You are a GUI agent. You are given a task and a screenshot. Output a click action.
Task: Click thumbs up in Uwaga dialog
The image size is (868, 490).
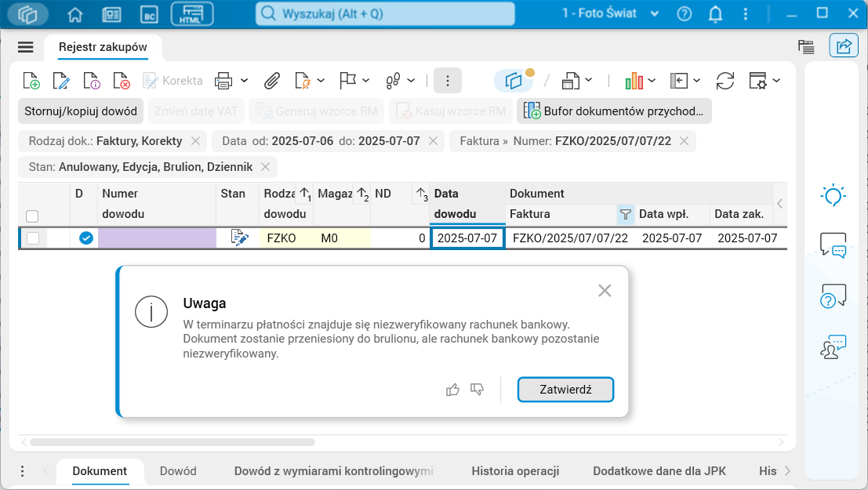point(452,390)
